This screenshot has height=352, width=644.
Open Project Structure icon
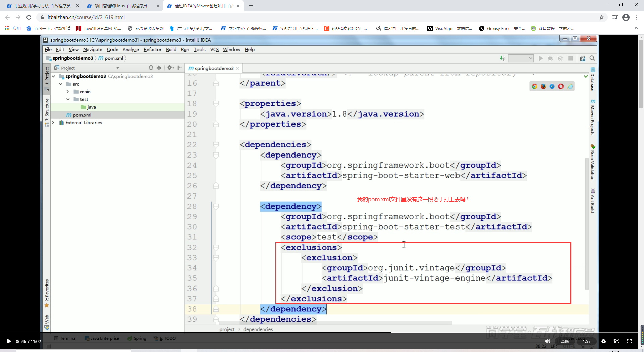point(583,58)
